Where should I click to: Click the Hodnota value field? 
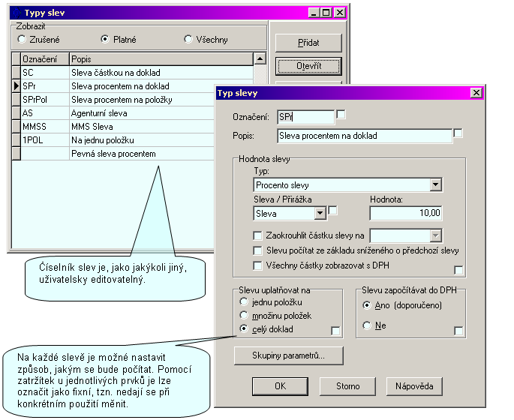[x=405, y=214]
